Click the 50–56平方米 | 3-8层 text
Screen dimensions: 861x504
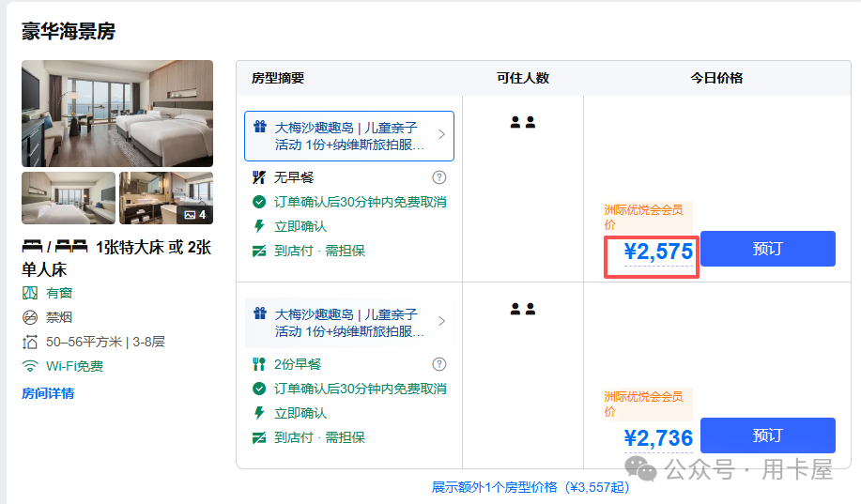105,342
